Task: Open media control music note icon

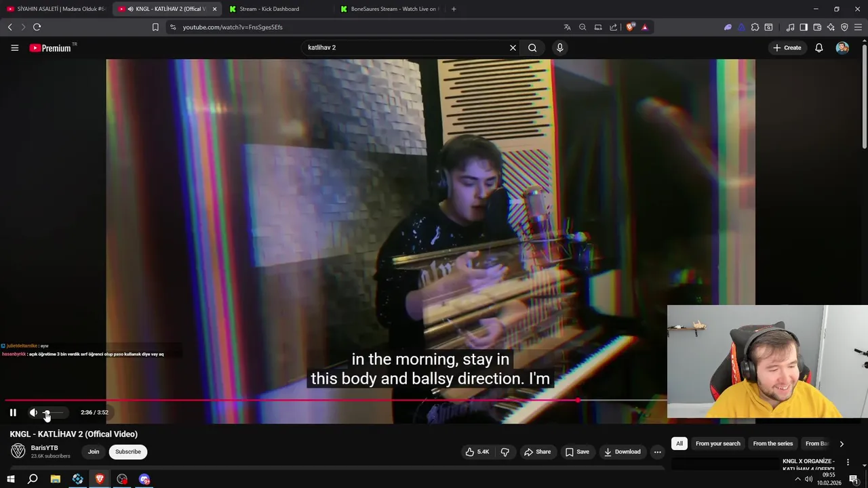Action: pyautogui.click(x=790, y=27)
